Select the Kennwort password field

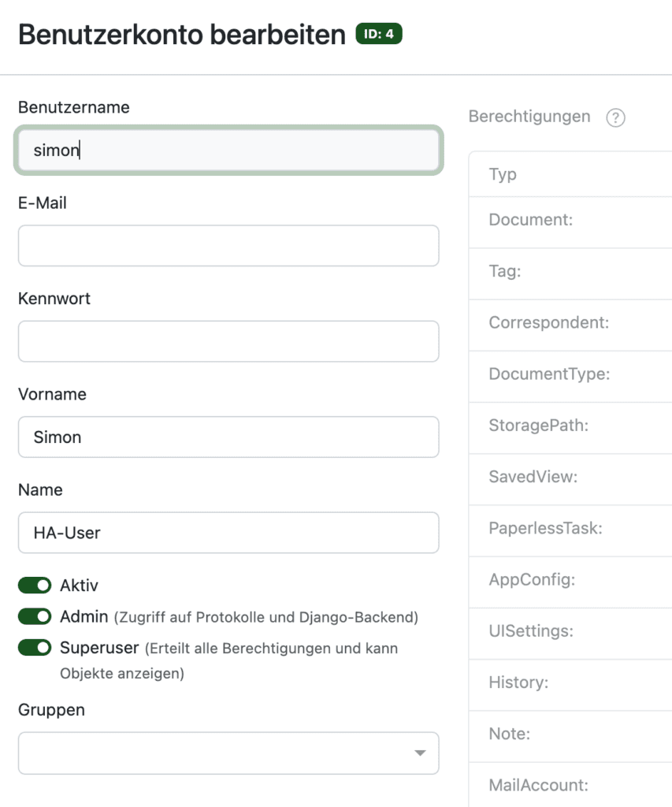[228, 341]
